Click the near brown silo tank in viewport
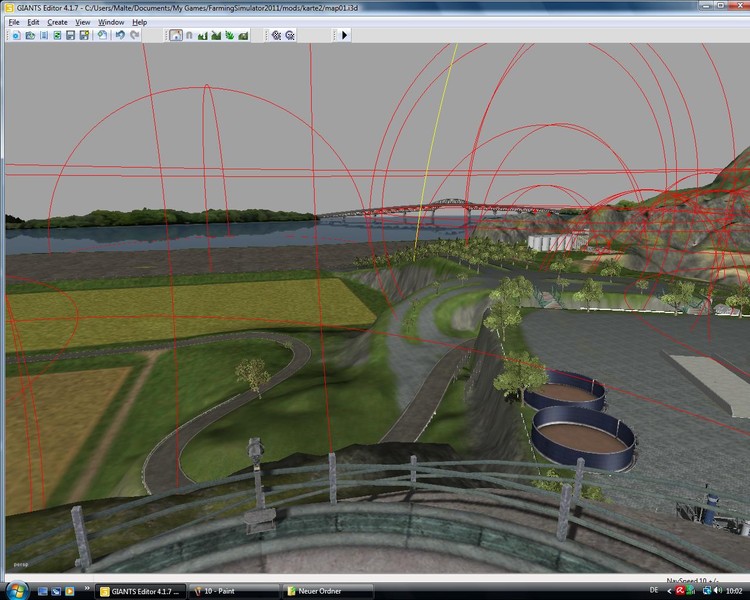750x600 pixels. 584,437
